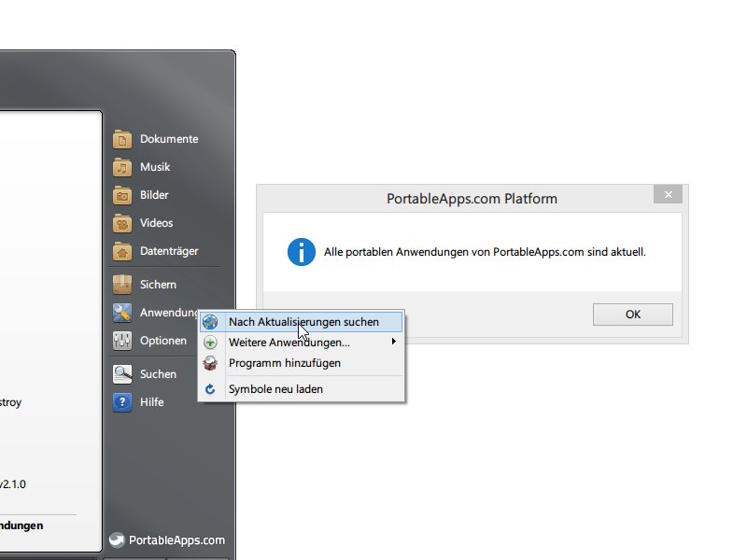
Task: Select Symbole neu laden
Action: 301,389
